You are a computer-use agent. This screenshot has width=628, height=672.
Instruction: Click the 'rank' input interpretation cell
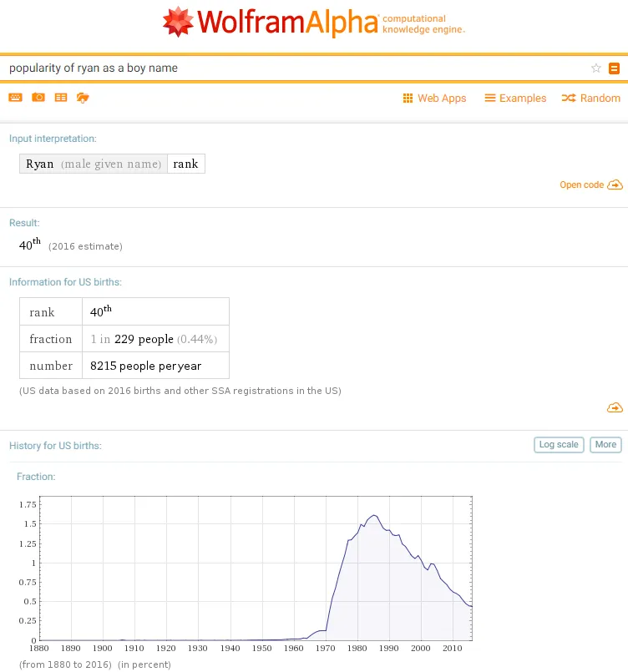[186, 164]
